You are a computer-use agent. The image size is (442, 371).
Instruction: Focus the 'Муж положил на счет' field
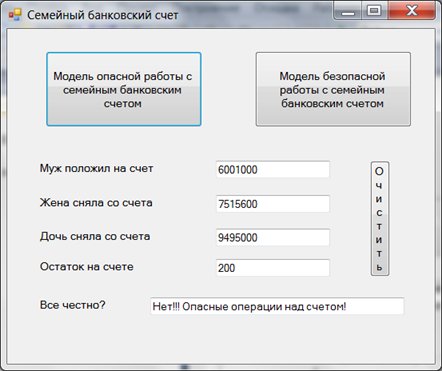pos(273,169)
